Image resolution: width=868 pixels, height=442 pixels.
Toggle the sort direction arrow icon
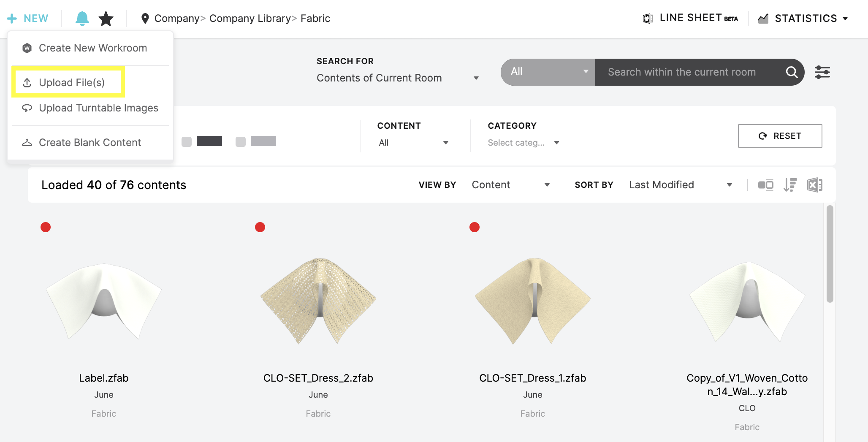coord(790,184)
